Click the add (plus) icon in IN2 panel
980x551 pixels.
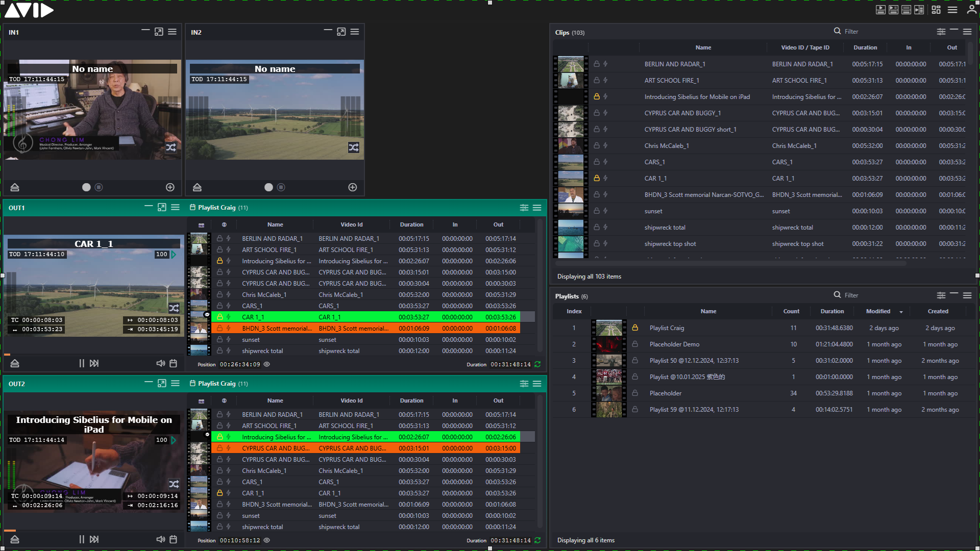(352, 187)
